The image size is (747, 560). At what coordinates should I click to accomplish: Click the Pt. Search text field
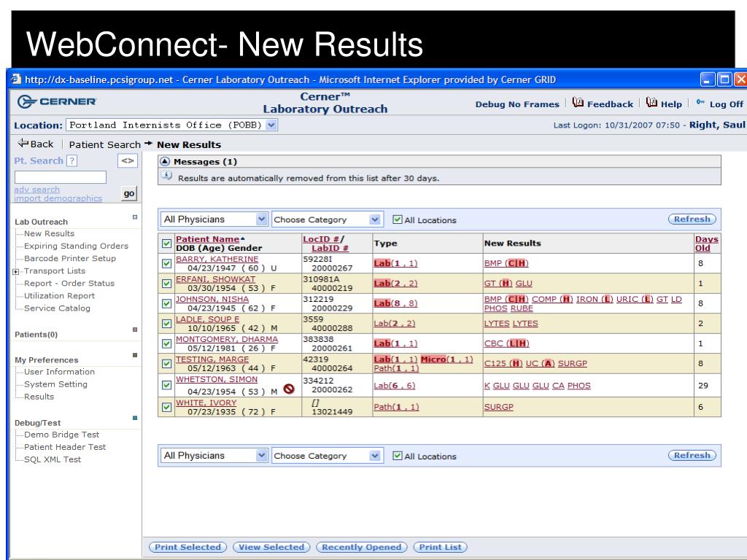[60, 177]
